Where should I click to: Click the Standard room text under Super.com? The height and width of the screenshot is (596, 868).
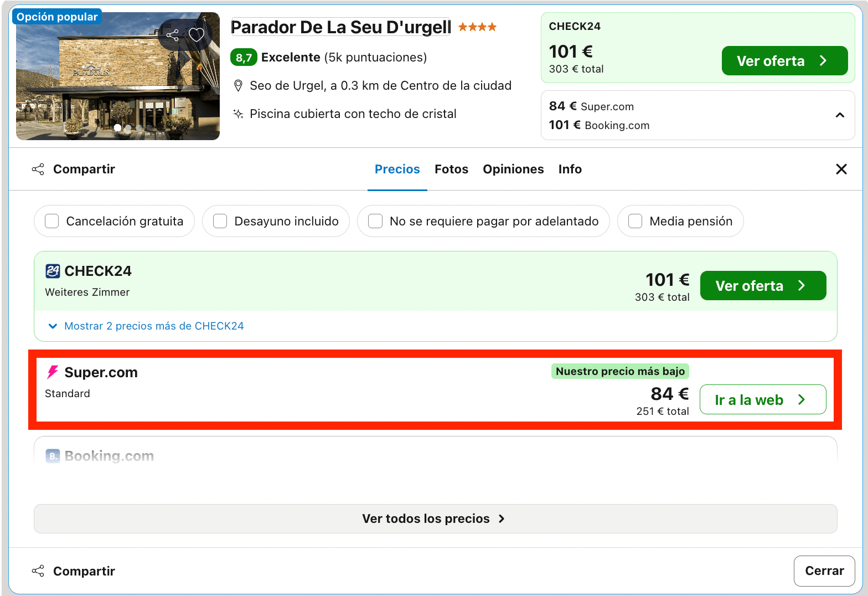coord(68,394)
